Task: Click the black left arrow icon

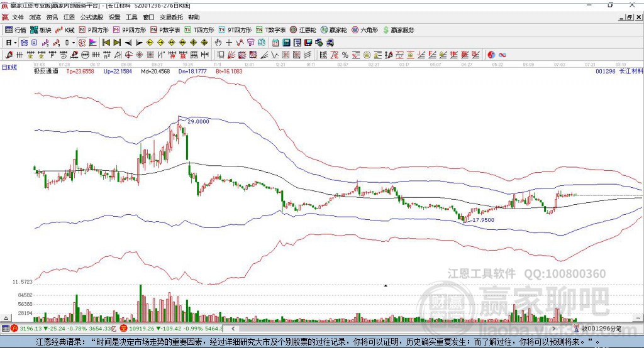Action: pos(128,43)
